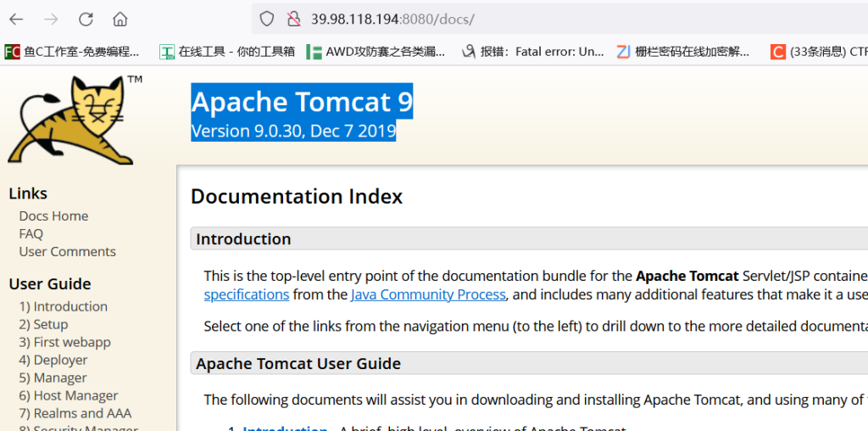Go to the FAQ link
Screen dimensions: 868x431
tap(31, 234)
